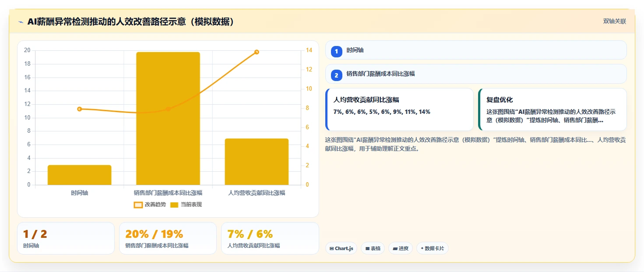The image size is (644, 272).
Task: Open the 销售部门薪酬成本同比涨幅 list row
Action: tap(476, 74)
